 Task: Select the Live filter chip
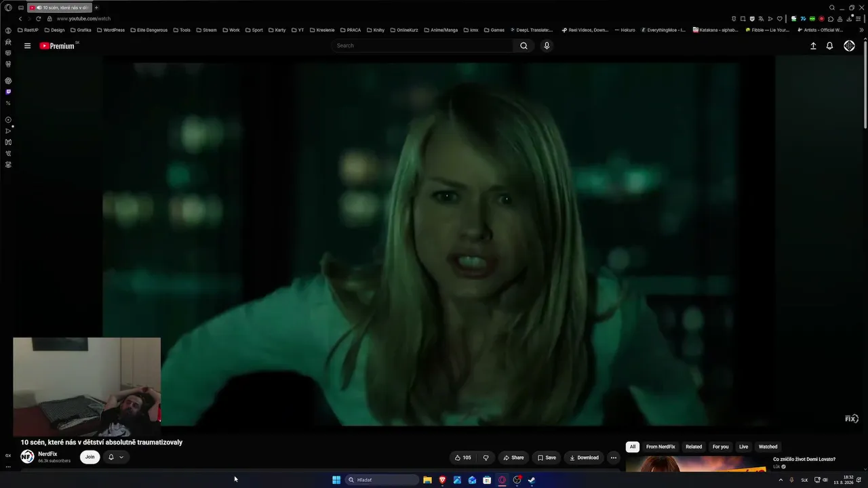[x=744, y=447]
